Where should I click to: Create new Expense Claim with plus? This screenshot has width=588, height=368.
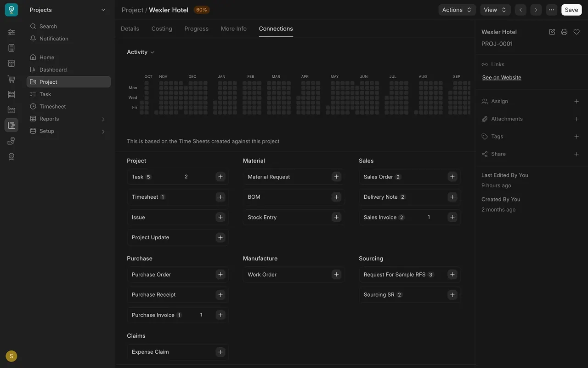(x=220, y=352)
